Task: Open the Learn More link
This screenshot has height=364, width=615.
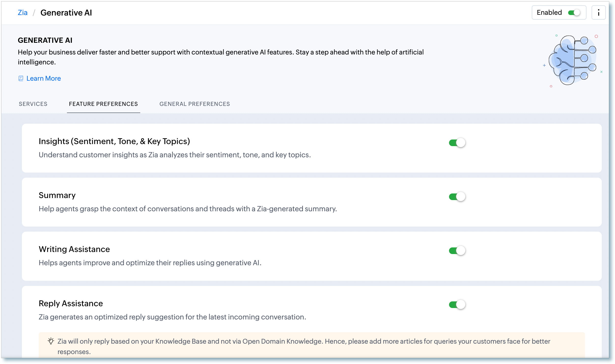Action: click(x=44, y=78)
